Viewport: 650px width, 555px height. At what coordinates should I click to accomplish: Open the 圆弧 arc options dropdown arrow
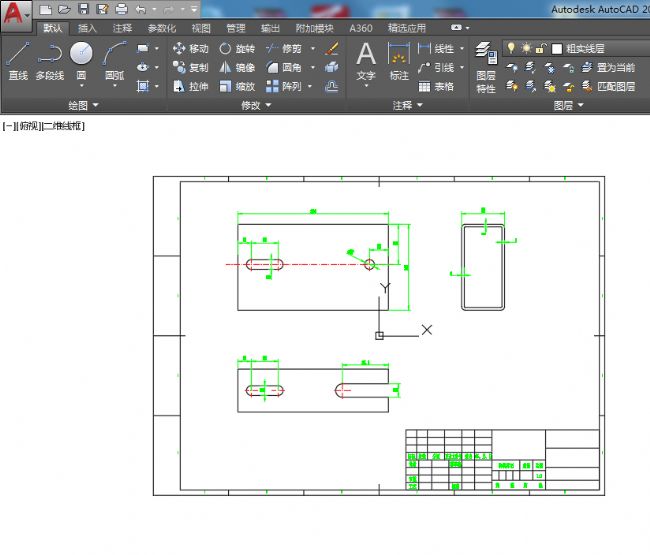114,86
